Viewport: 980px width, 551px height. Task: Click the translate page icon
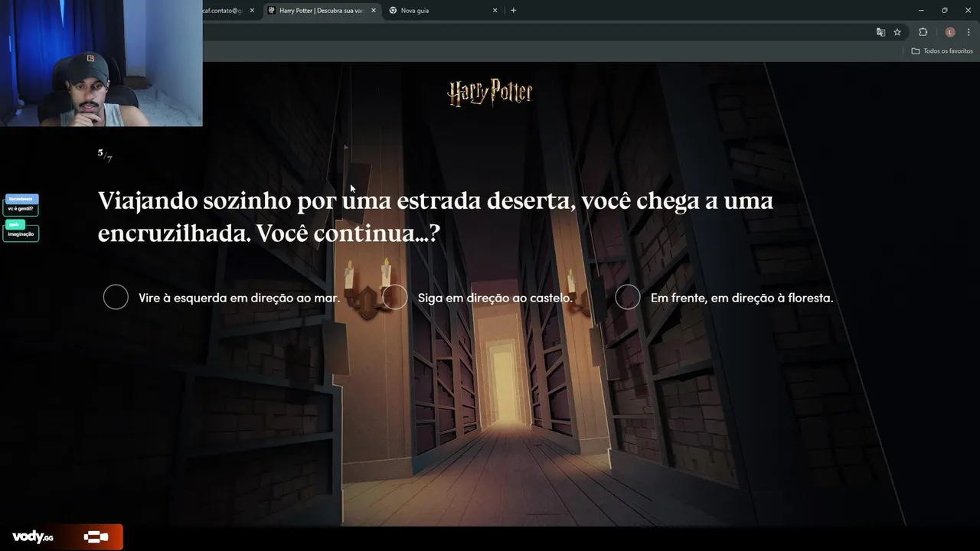[x=880, y=32]
